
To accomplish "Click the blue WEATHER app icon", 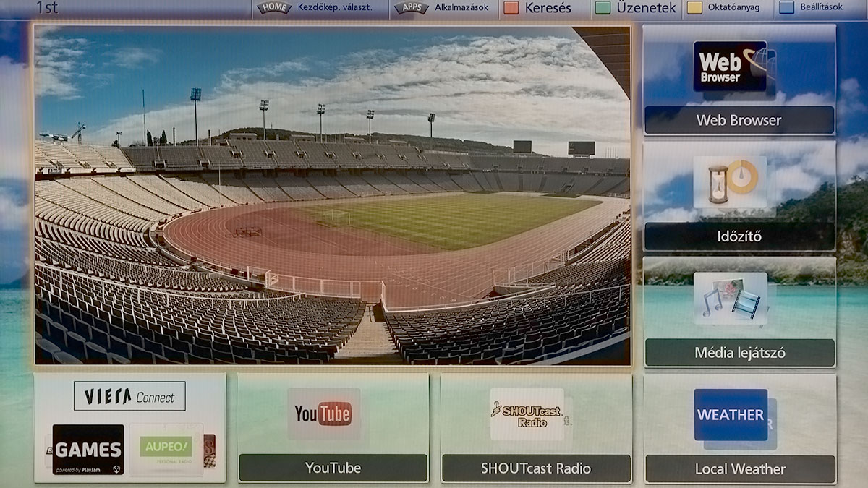I will pos(731,415).
